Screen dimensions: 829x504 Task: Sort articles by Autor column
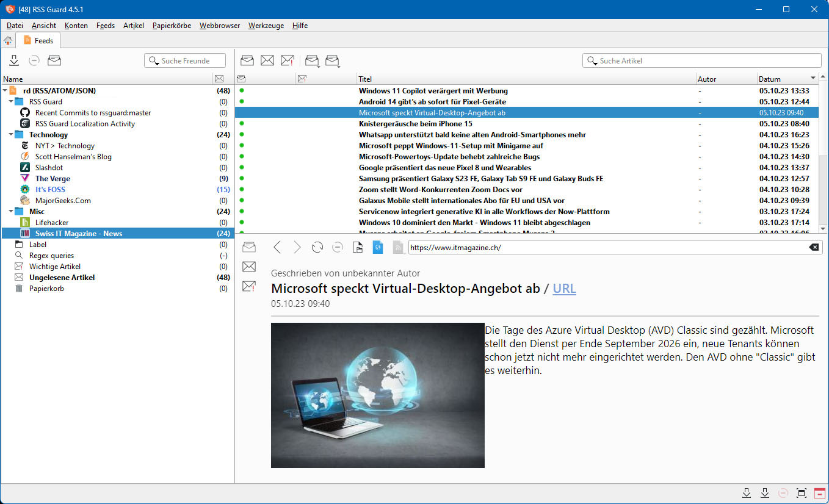click(726, 79)
